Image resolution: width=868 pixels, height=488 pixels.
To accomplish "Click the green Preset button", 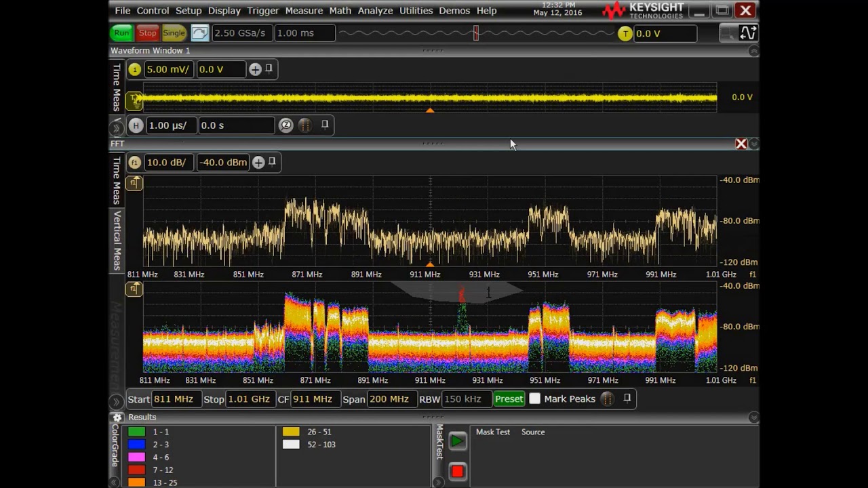I will coord(509,399).
